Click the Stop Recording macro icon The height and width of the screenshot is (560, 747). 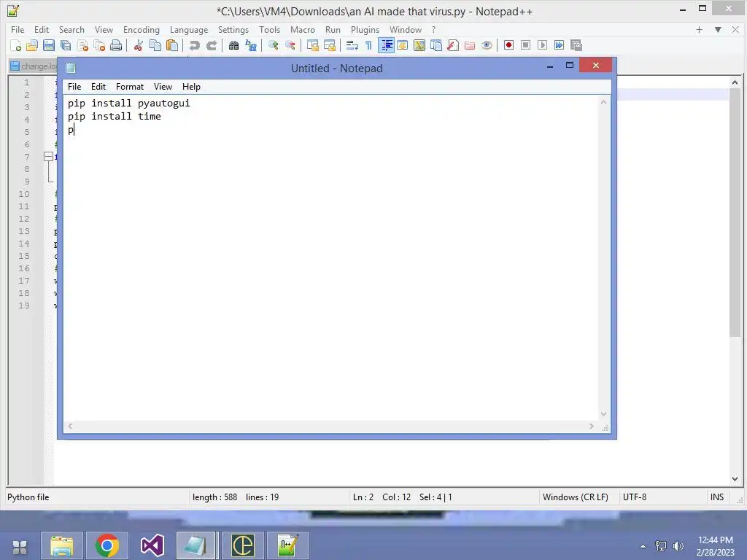[x=525, y=45]
